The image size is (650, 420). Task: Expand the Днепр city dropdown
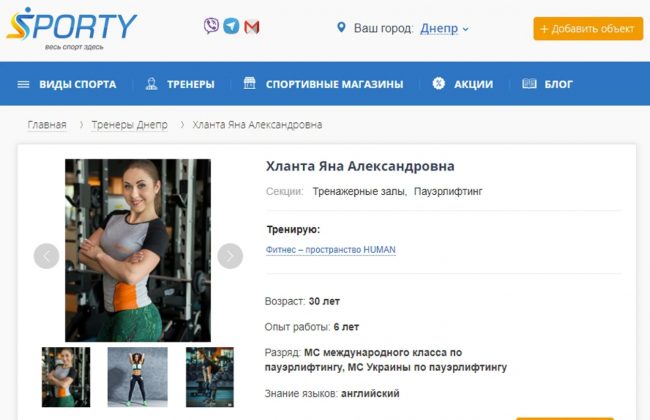pyautogui.click(x=444, y=28)
